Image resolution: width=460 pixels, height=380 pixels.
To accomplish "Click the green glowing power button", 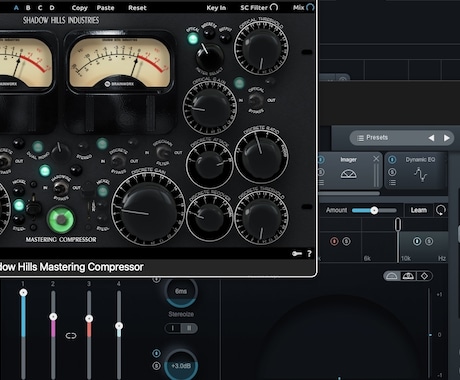I will point(61,219).
